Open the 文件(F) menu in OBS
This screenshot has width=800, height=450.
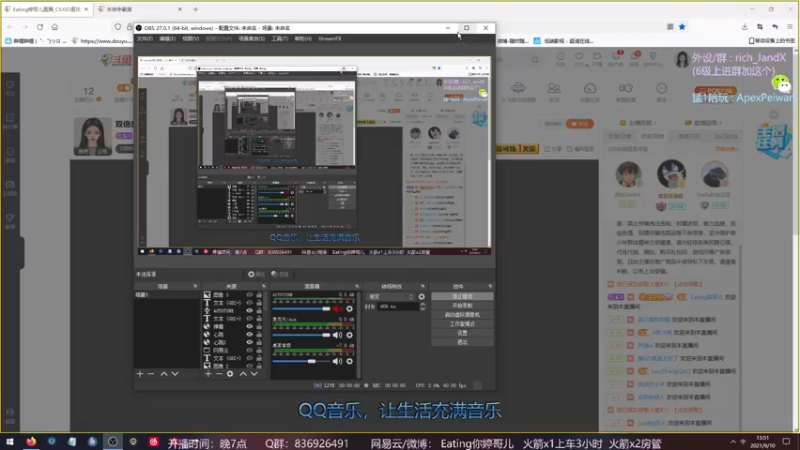tap(145, 39)
